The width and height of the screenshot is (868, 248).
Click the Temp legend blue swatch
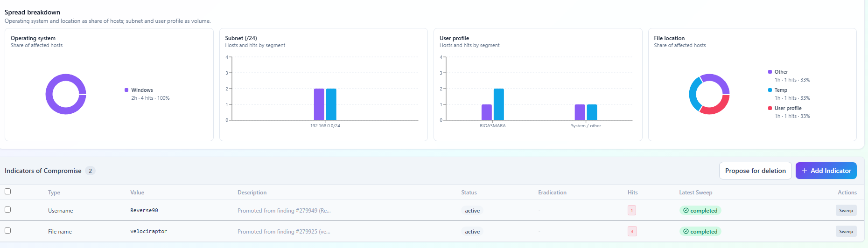[770, 90]
